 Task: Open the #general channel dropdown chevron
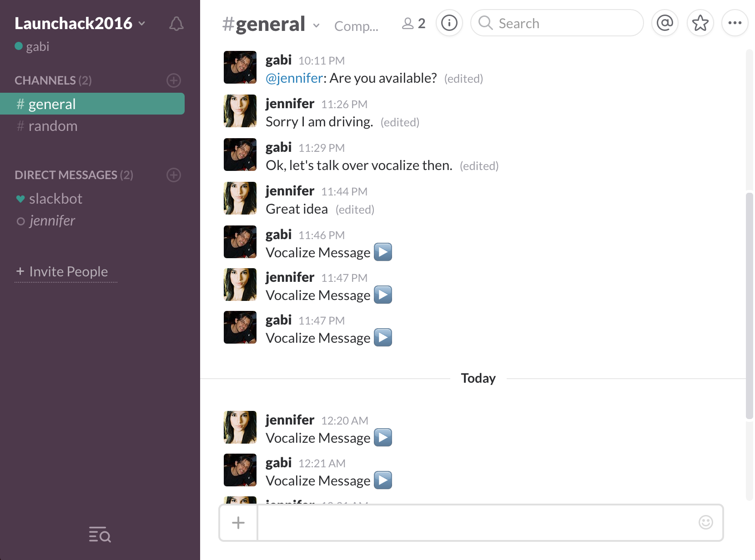pyautogui.click(x=316, y=26)
